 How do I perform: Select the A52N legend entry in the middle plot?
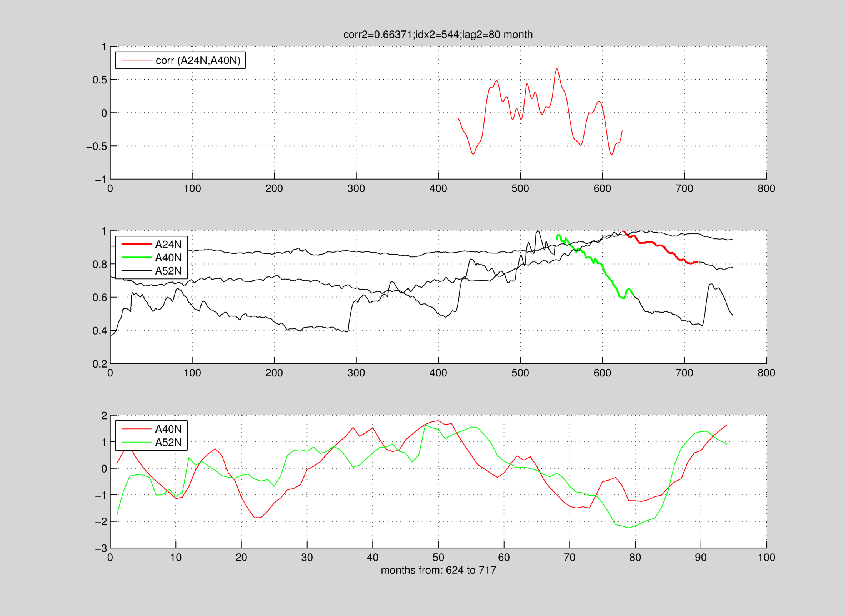(168, 271)
